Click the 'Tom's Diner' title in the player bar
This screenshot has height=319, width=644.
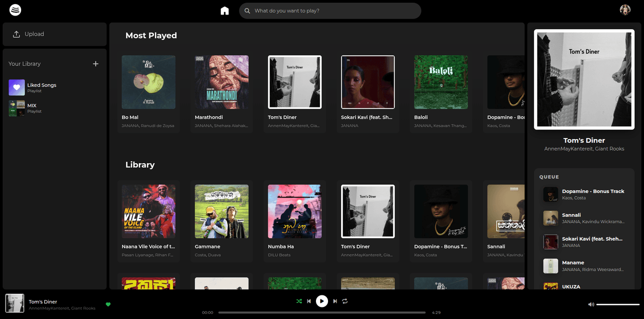coord(43,302)
